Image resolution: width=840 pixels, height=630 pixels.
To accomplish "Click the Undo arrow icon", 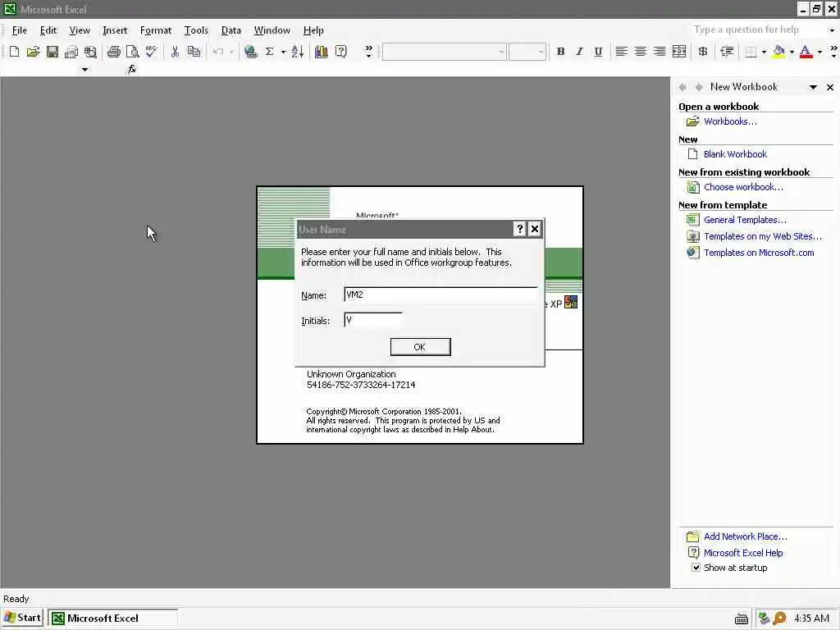I will point(218,52).
